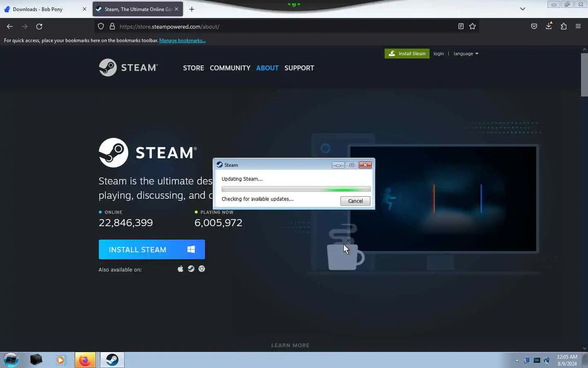The image size is (588, 368).
Task: Close the Downloads - Bob Pony tab
Action: (x=85, y=9)
